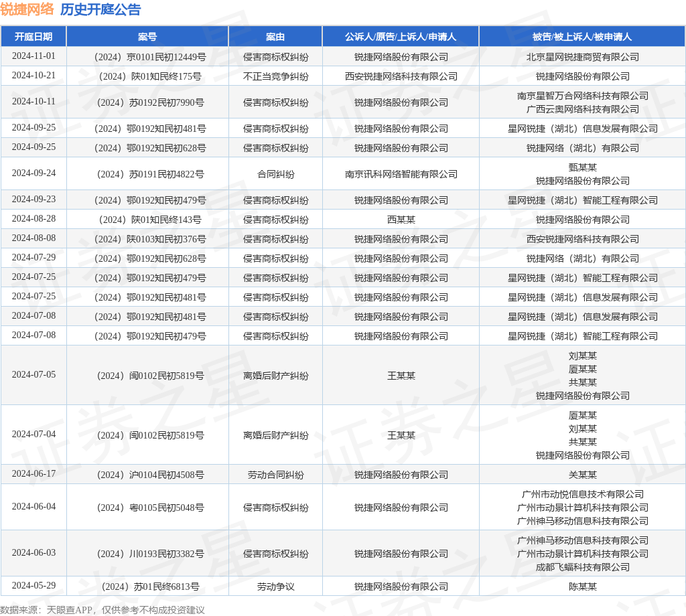Click date cell 2024-09-24
Viewport: 686px width, 616px height.
33,173
